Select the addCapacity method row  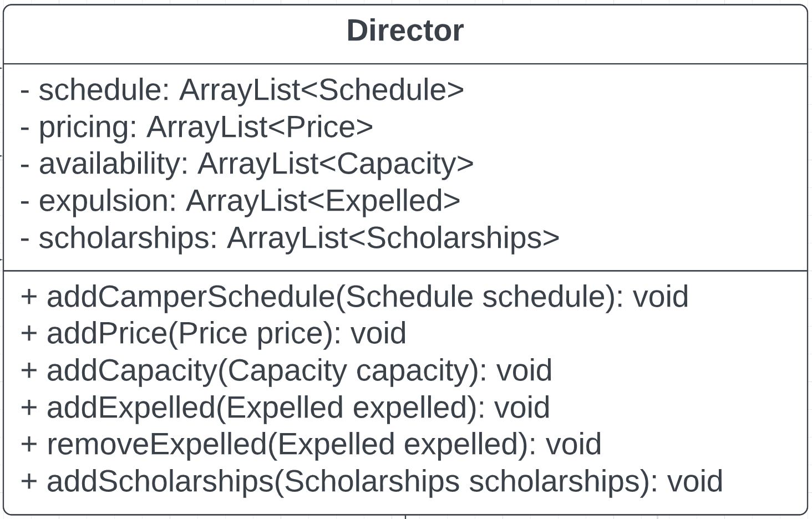pos(286,370)
